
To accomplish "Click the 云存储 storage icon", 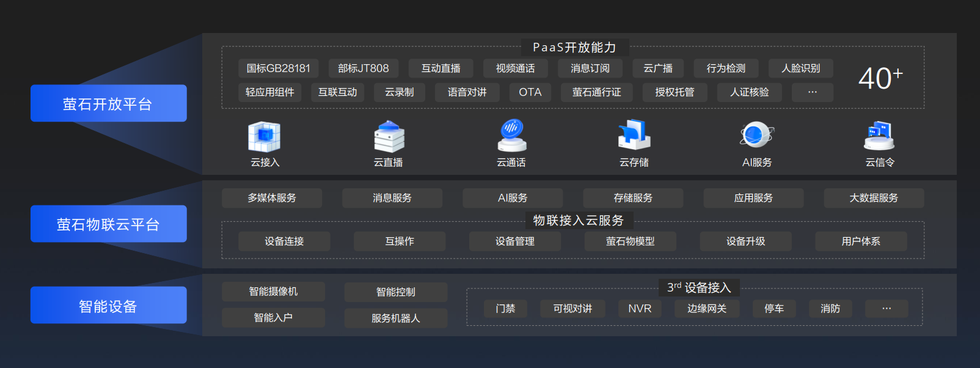I will pos(634,135).
